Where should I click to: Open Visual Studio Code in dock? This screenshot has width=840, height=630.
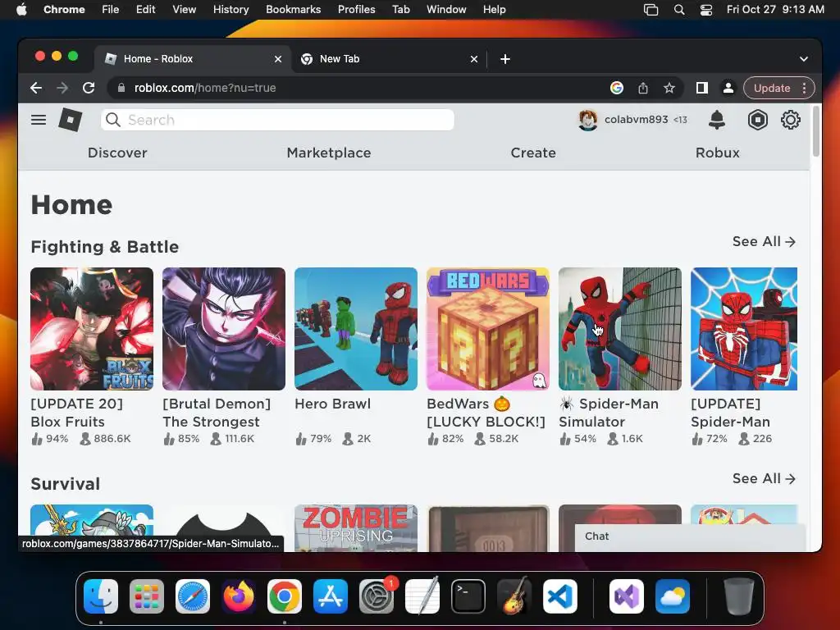click(559, 596)
